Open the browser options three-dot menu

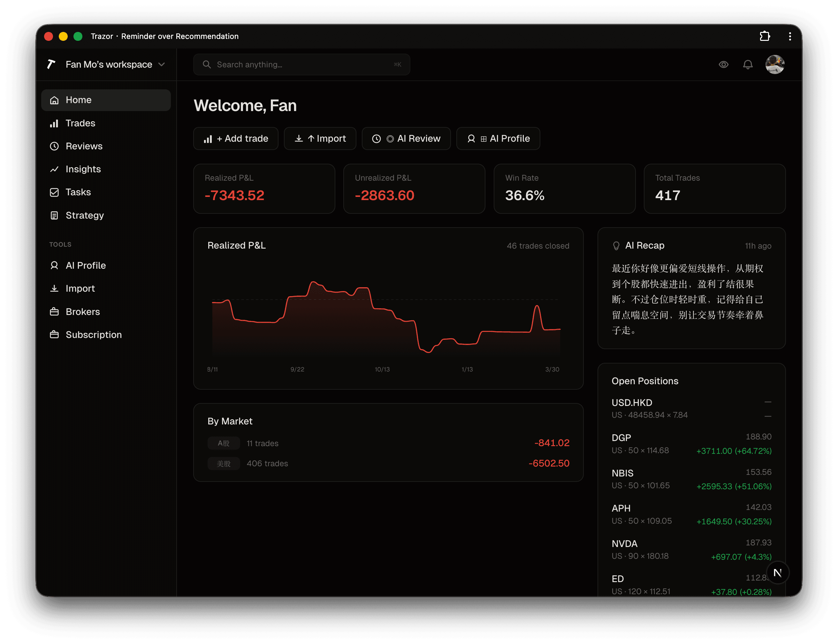pyautogui.click(x=790, y=36)
